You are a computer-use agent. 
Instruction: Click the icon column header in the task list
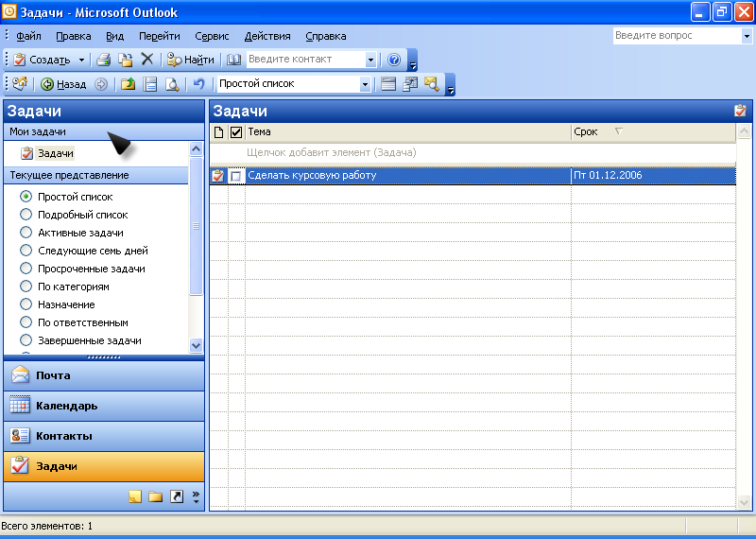coord(218,131)
